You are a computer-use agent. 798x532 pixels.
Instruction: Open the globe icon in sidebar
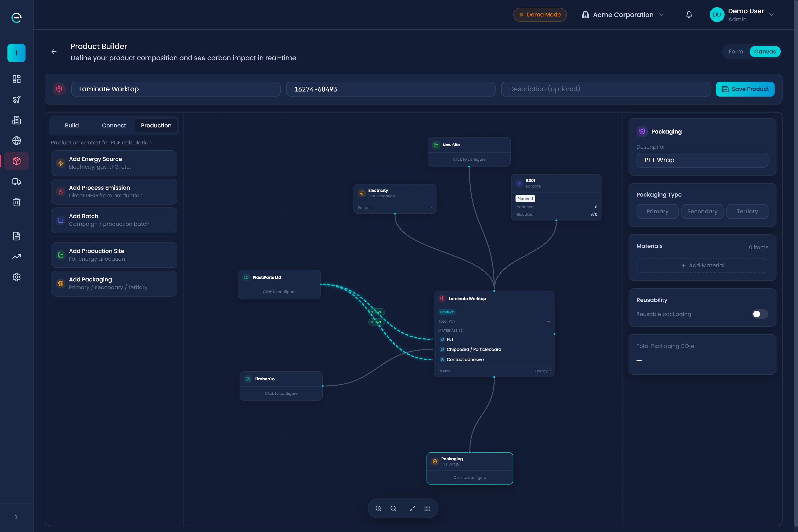click(16, 140)
